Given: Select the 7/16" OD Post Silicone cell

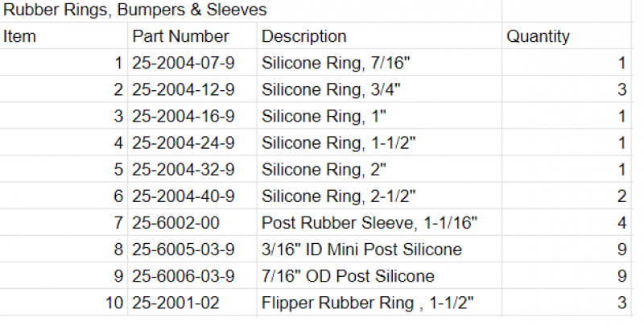Looking at the screenshot, I should click(348, 276).
